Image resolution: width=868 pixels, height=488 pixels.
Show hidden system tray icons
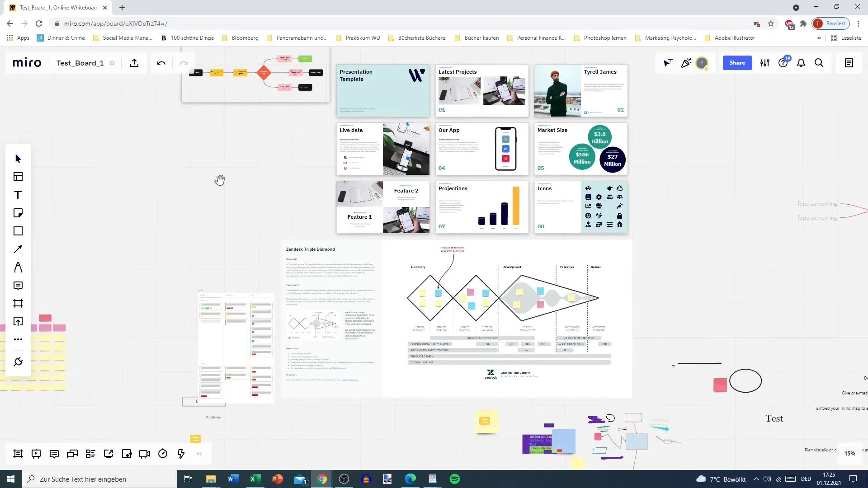(x=756, y=479)
